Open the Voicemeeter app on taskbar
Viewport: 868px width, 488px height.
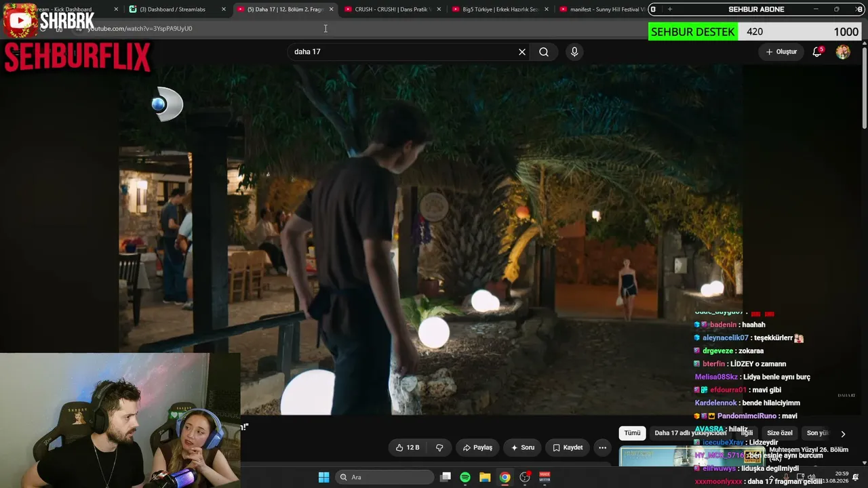point(545,477)
